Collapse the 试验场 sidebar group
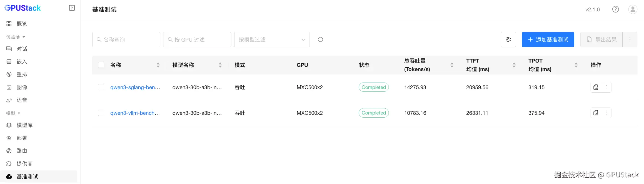Screen dimensions: 644x184 click(16, 37)
